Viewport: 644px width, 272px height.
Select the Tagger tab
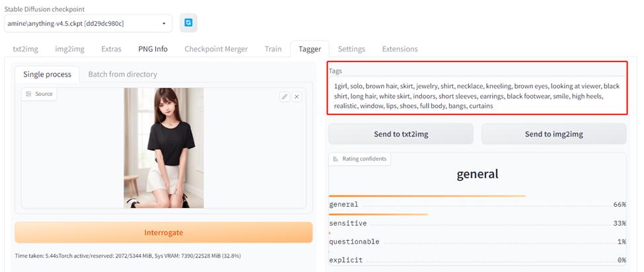310,49
